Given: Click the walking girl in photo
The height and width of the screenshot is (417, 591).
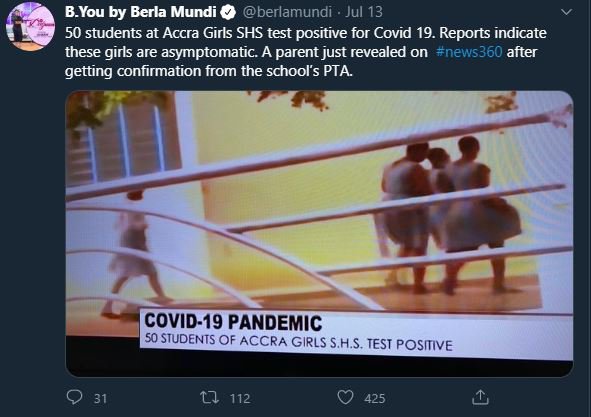Looking at the screenshot, I should [134, 254].
